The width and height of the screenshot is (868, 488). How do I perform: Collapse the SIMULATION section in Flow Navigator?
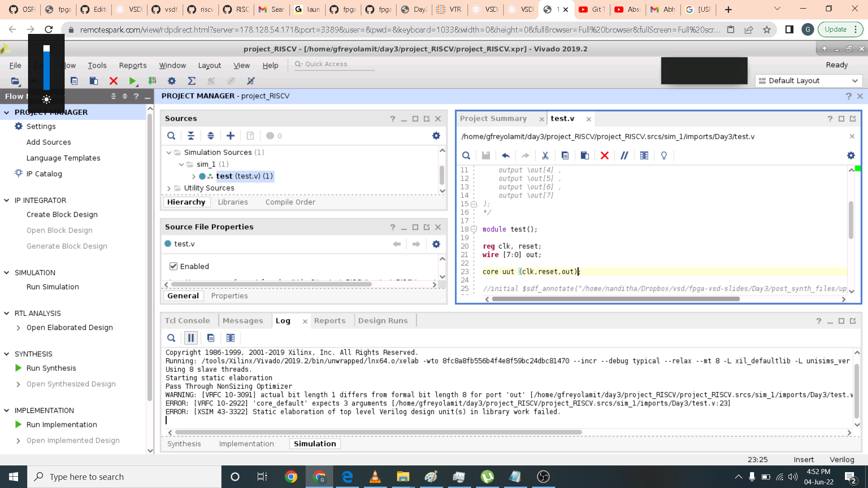click(7, 272)
